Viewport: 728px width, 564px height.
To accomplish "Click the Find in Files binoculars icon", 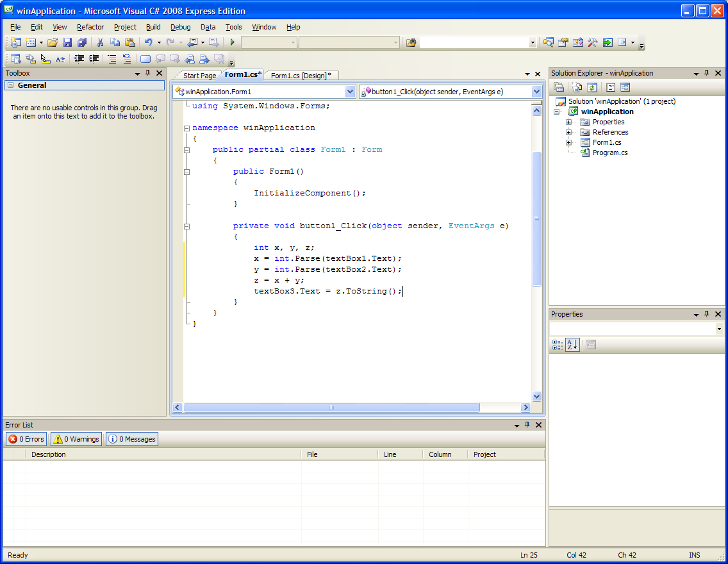I will (x=411, y=43).
